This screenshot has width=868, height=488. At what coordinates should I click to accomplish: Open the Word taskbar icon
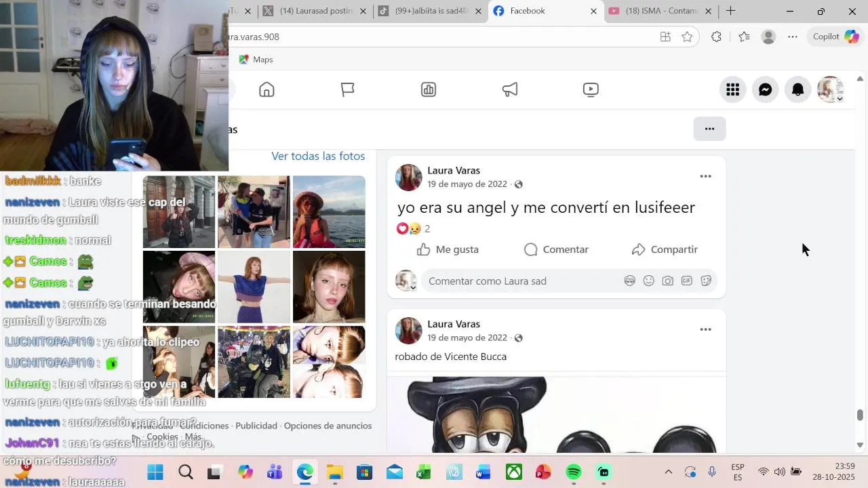483,472
